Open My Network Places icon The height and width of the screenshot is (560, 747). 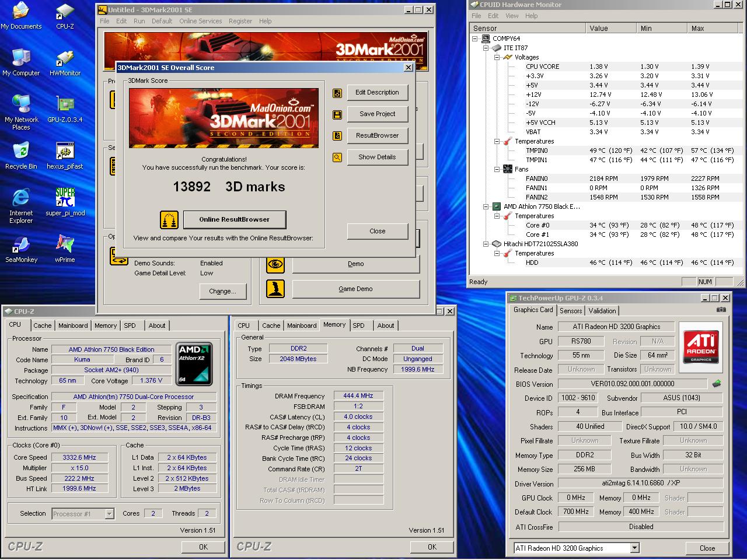(x=21, y=112)
